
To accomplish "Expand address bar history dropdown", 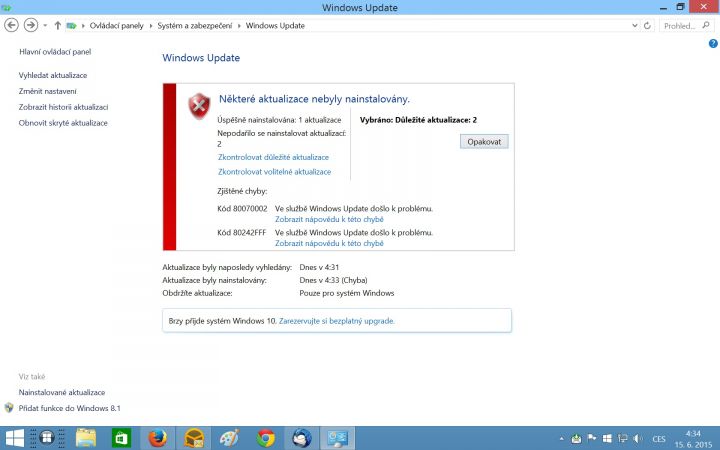I will coord(635,26).
